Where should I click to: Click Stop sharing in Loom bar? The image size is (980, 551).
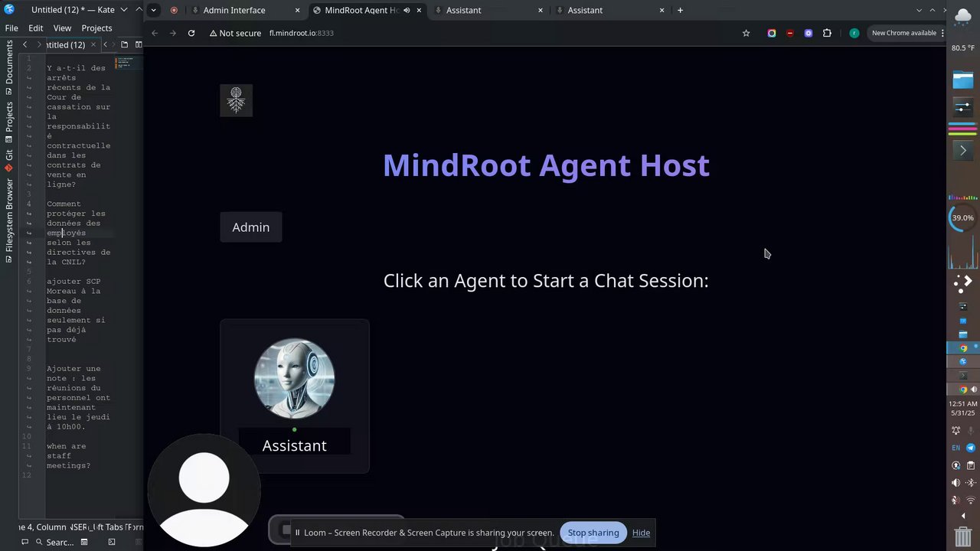coord(593,533)
